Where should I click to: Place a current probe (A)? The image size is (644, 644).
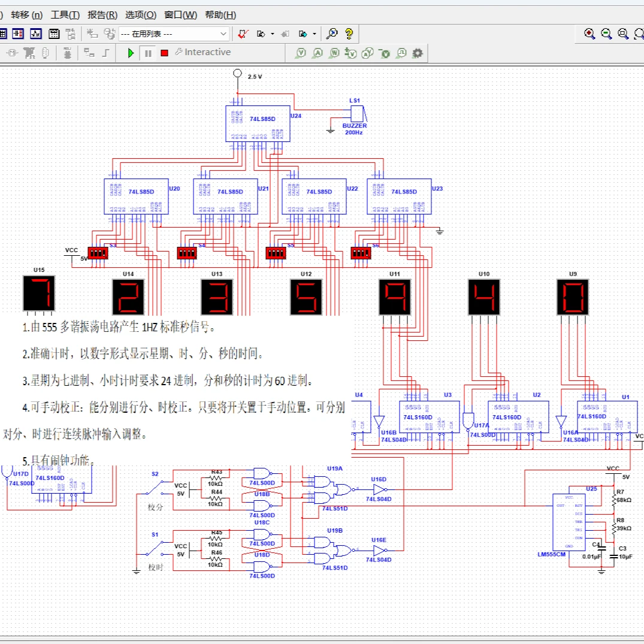(x=318, y=53)
